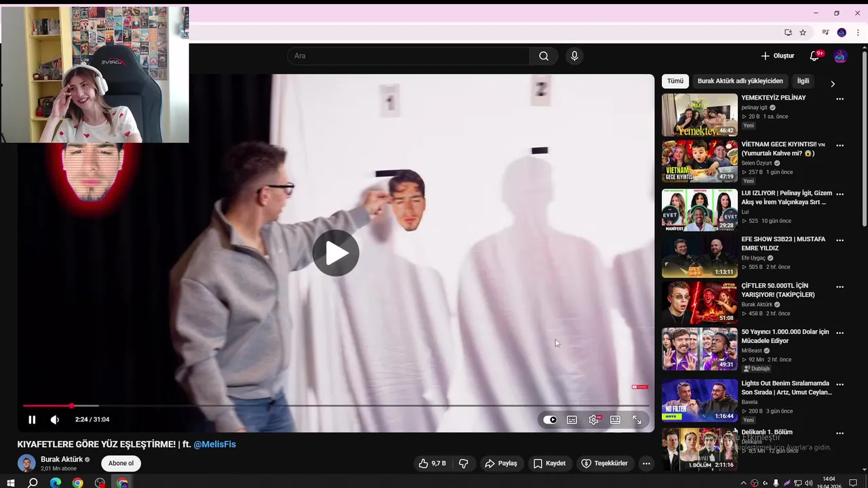Screen dimensions: 868x488
Task: Switch to theater mode view
Action: (x=615, y=420)
